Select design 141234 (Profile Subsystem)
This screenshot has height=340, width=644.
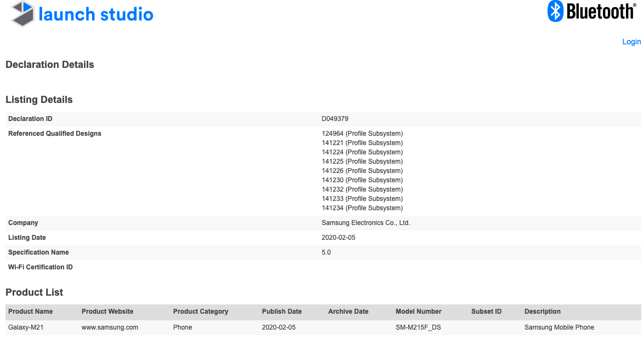362,208
